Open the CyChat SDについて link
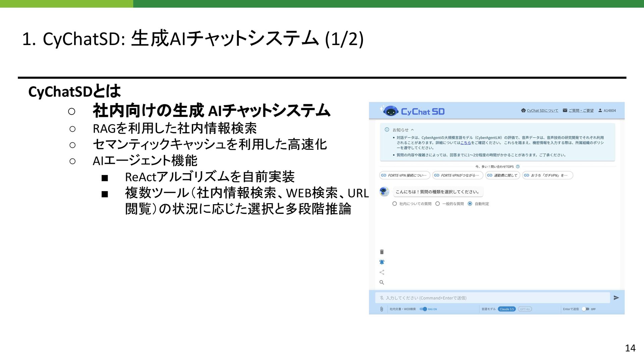The image size is (644, 363). click(x=542, y=110)
